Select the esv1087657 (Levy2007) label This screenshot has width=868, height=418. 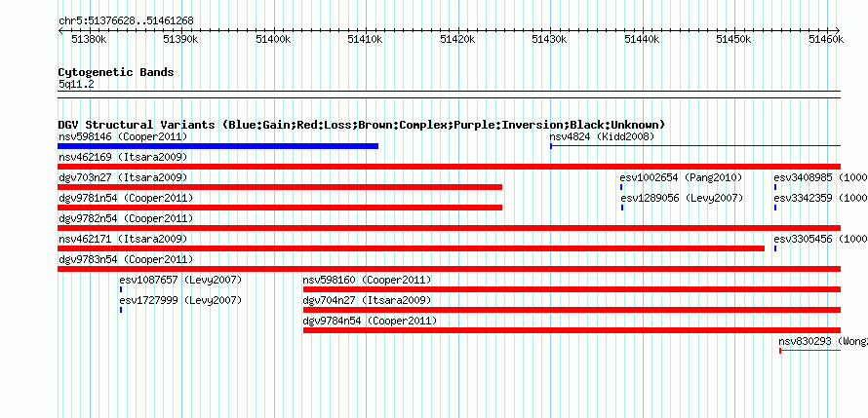click(181, 280)
